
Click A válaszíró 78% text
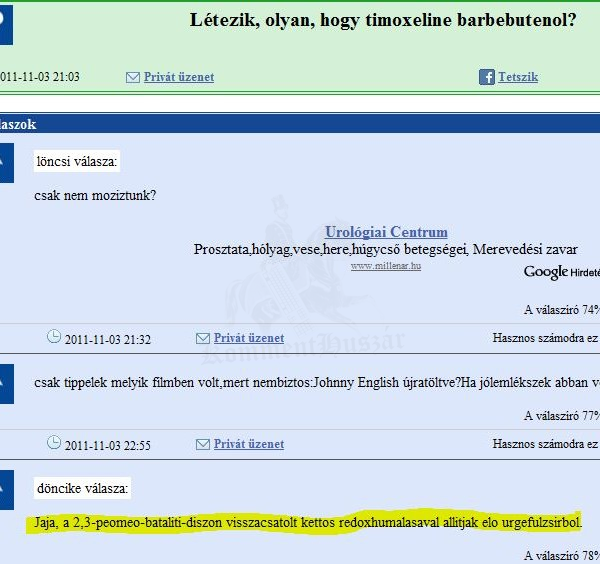(562, 555)
